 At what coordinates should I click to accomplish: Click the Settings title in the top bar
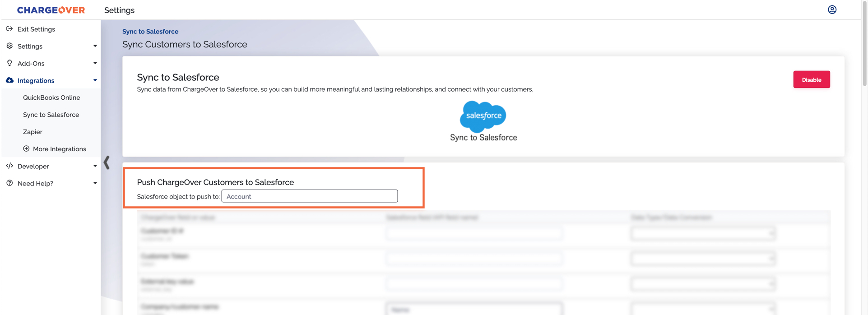point(119,10)
